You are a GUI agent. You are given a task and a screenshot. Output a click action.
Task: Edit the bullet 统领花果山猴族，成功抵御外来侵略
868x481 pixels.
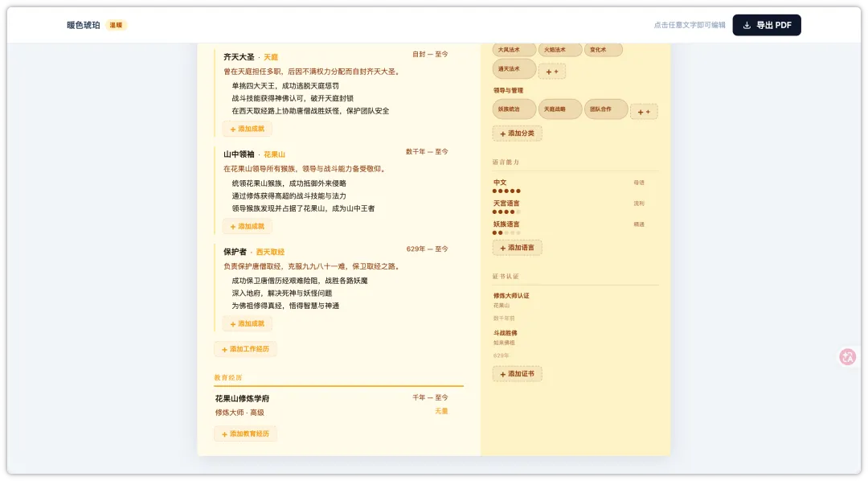(289, 183)
